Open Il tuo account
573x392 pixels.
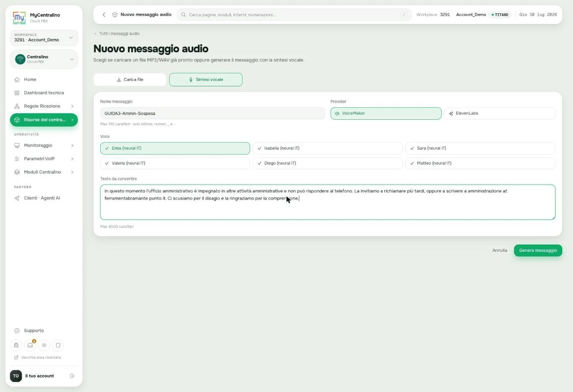[39, 376]
